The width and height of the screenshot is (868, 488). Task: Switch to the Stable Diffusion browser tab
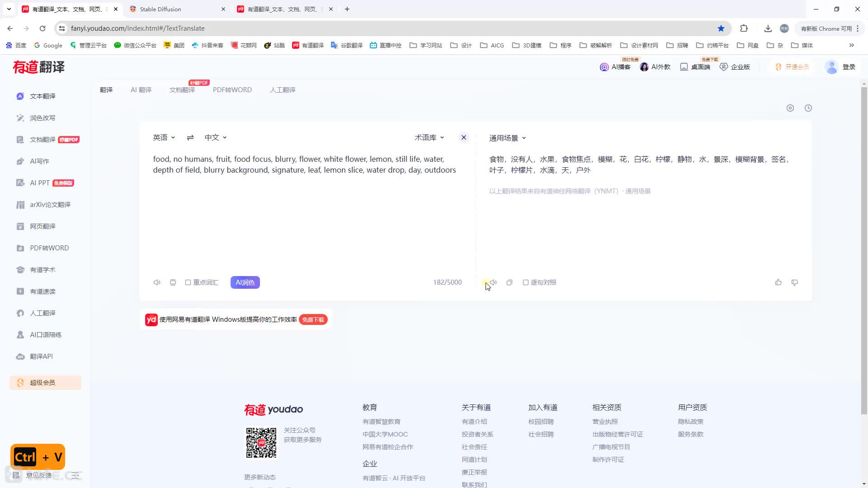tap(177, 9)
